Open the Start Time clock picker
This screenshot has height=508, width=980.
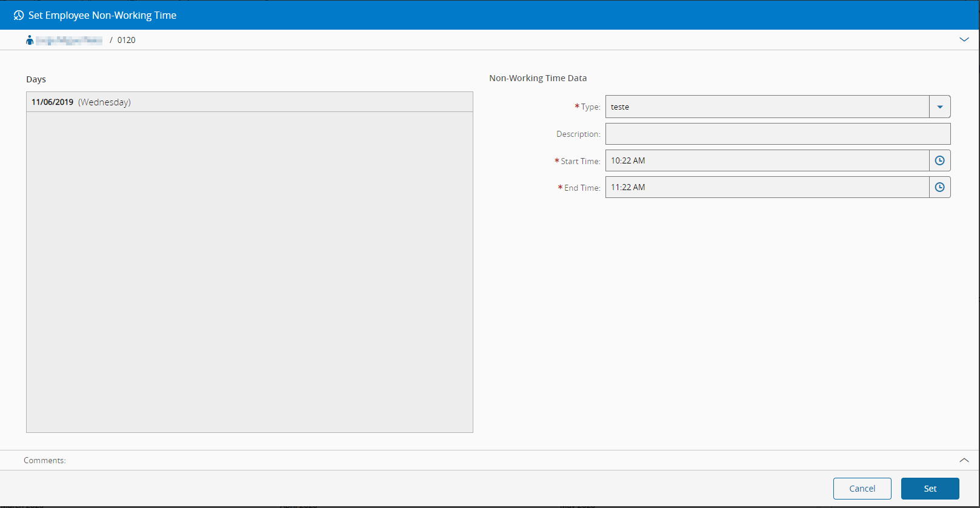pyautogui.click(x=939, y=160)
